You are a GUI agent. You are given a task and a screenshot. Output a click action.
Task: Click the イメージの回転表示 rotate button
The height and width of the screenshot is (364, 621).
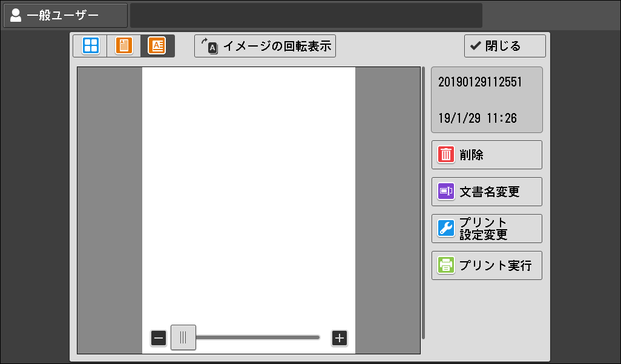[x=265, y=46]
